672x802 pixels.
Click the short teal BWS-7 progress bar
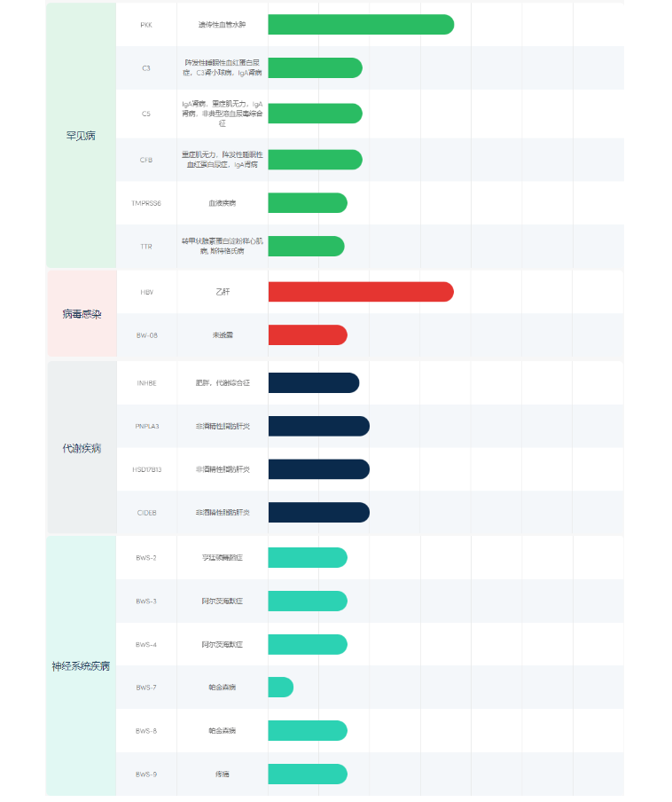coord(280,688)
